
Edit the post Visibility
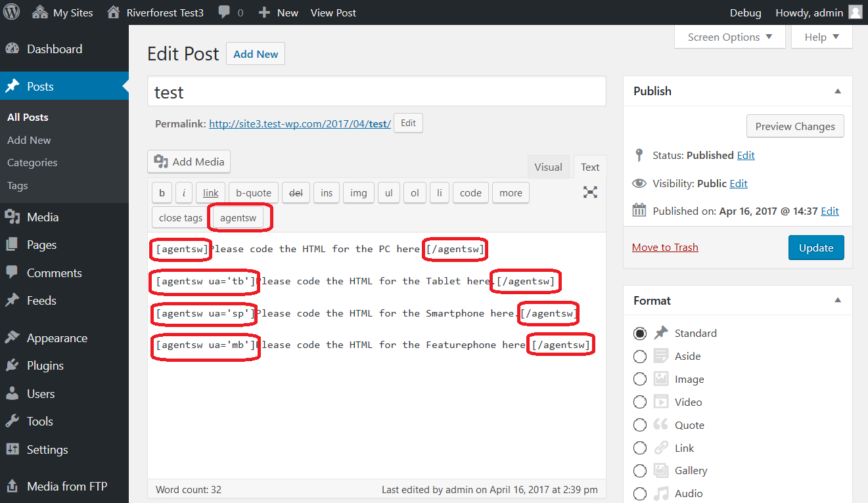739,184
